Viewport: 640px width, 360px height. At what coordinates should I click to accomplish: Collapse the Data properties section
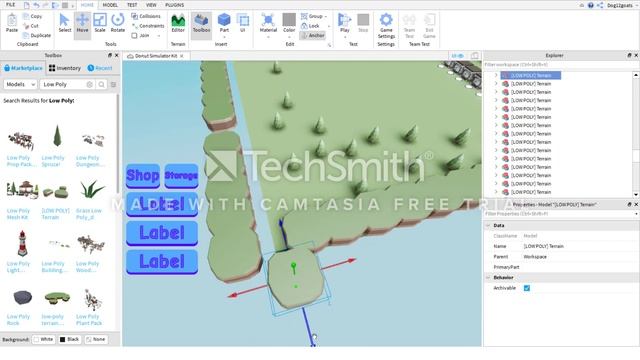[x=488, y=225]
